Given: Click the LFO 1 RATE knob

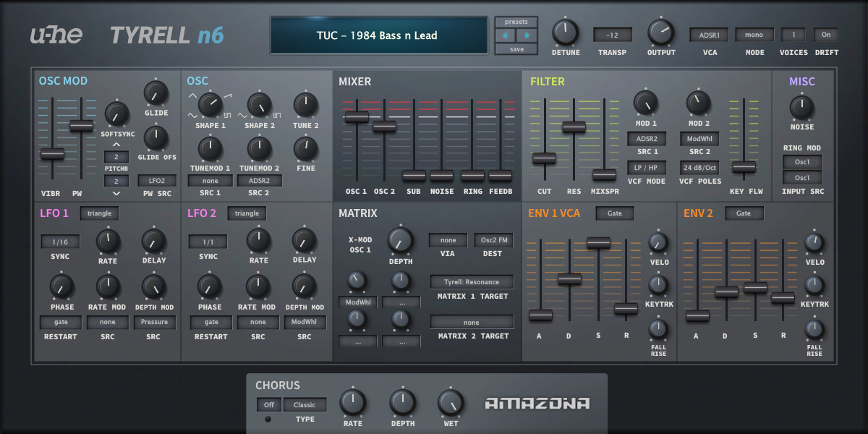Looking at the screenshot, I should click(x=108, y=241).
